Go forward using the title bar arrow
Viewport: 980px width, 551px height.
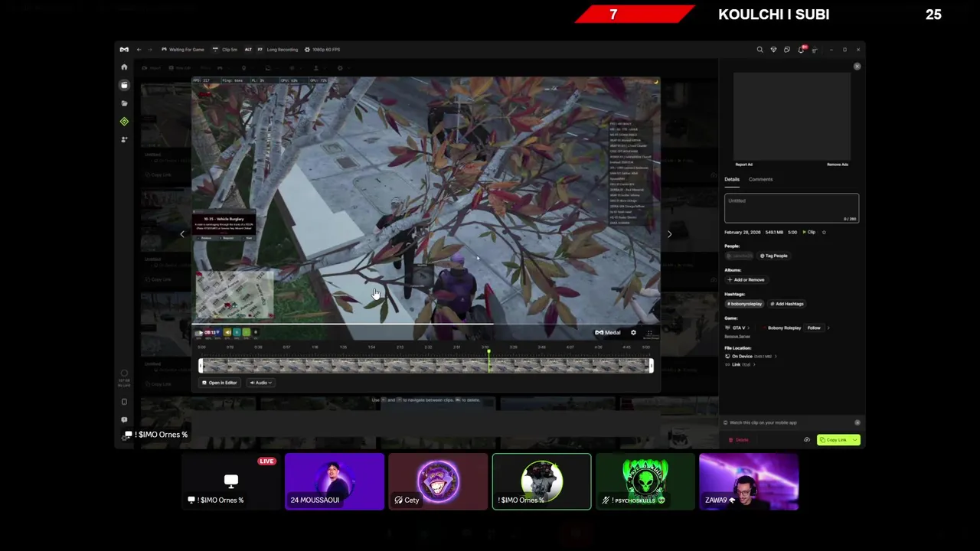click(x=149, y=50)
